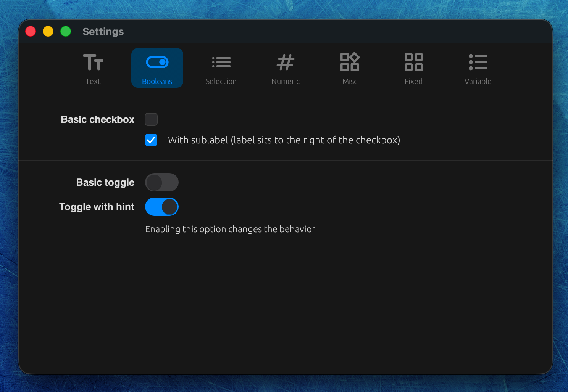568x392 pixels.
Task: Click the 'Enabling this option changes the behavior' hint
Action: [x=230, y=229]
